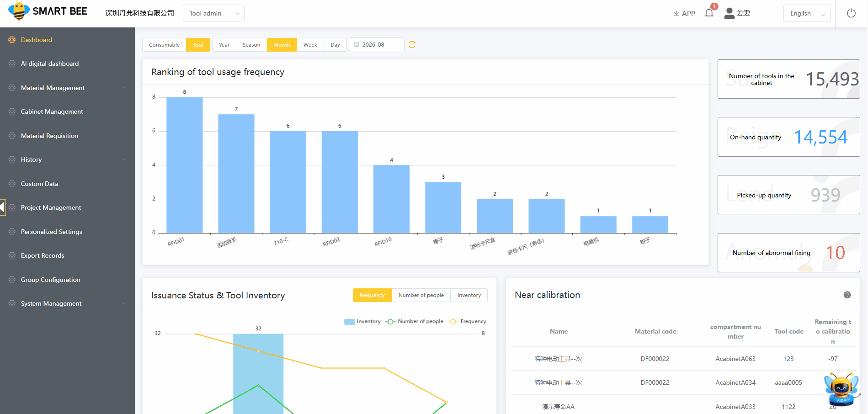Click the calendar icon in date field
Image resolution: width=868 pixels, height=414 pixels.
pos(357,44)
